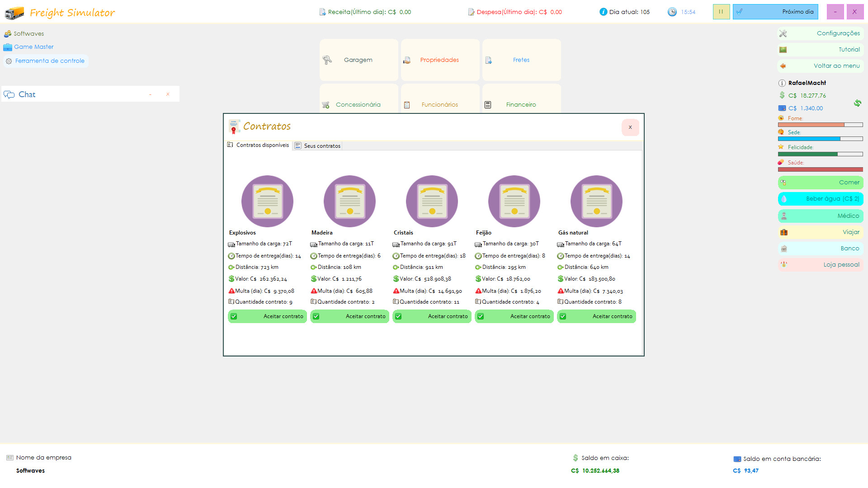This screenshot has width=868, height=488.
Task: Click the Fome hunger bar
Action: pyautogui.click(x=820, y=125)
